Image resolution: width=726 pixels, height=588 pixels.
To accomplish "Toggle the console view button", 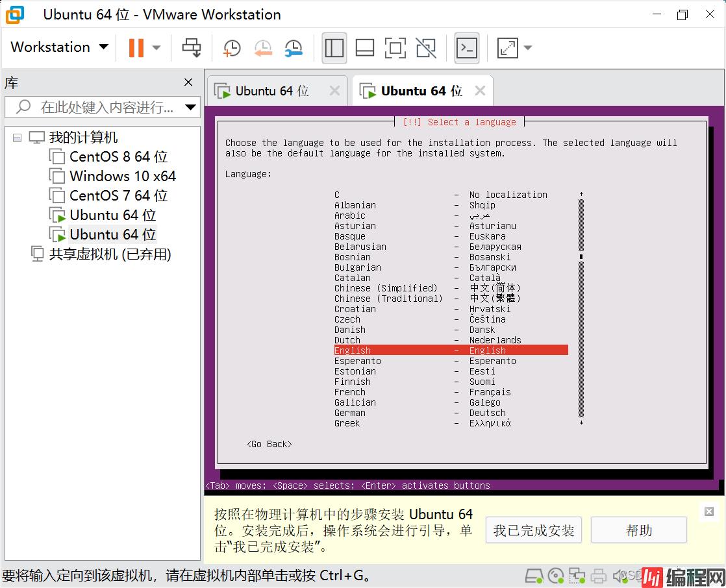I will (x=467, y=47).
